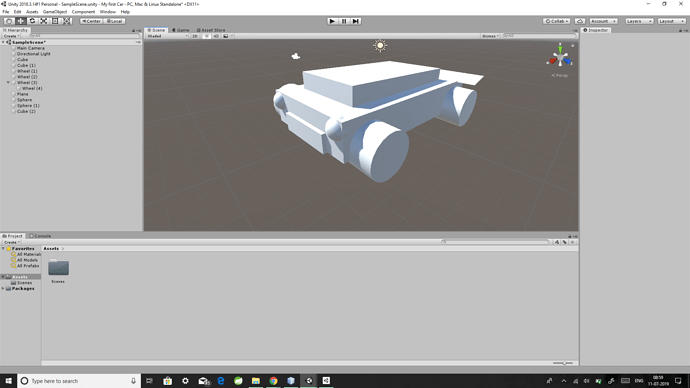Switch to the Game tab
Image resolution: width=690 pixels, height=388 pixels.
coord(180,30)
